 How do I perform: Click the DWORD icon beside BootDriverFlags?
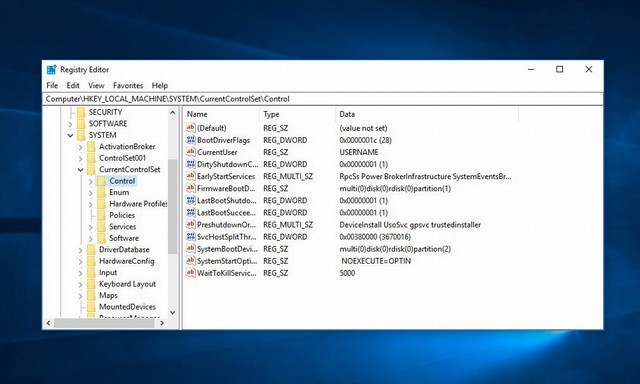(191, 140)
